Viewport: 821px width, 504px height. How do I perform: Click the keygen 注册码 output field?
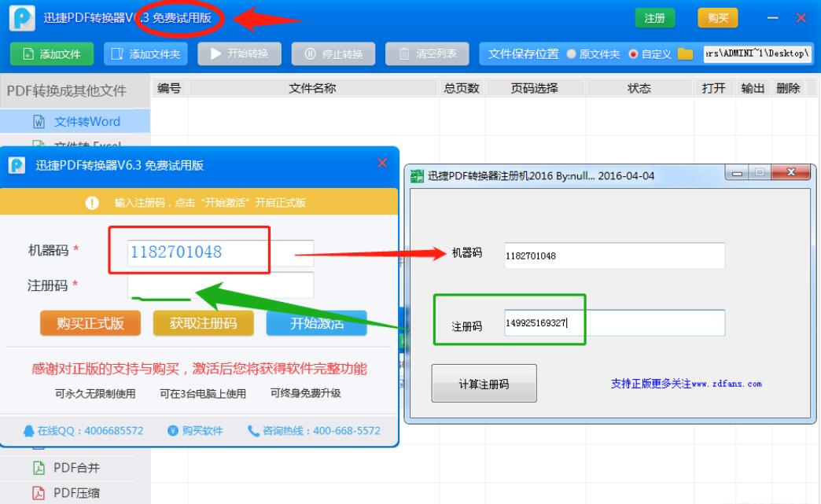[x=615, y=323]
